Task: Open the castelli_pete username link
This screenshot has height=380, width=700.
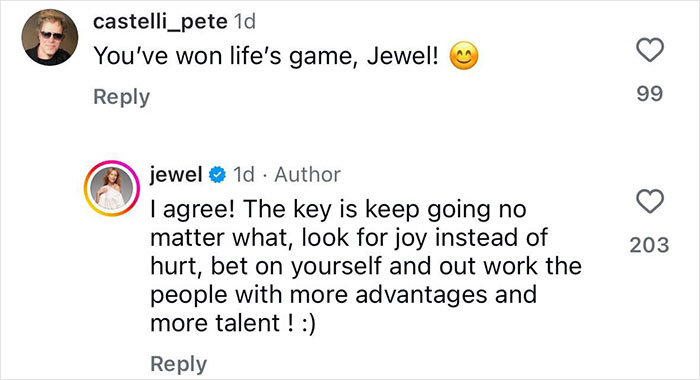Action: [x=161, y=21]
